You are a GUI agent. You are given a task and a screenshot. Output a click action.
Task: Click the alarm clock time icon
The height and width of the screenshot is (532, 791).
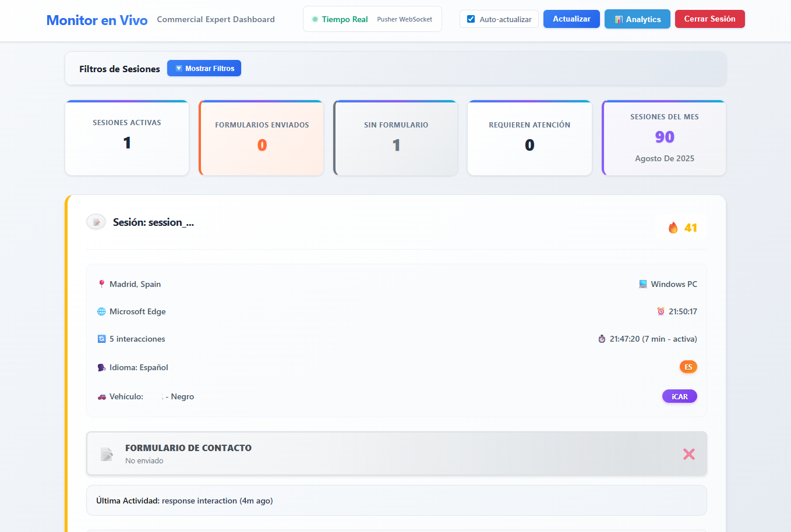pyautogui.click(x=661, y=311)
